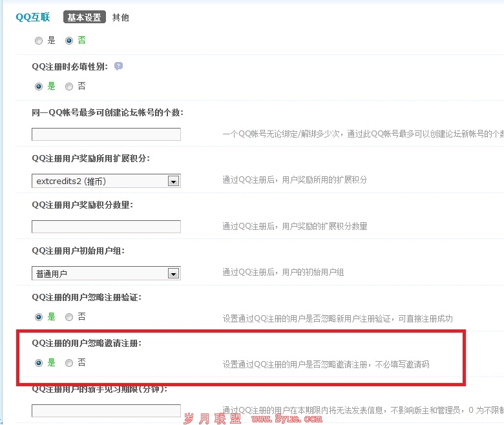This screenshot has height=425, width=504.
Task: Choose 否 for QQ注册时必填性别
Action: pos(69,87)
